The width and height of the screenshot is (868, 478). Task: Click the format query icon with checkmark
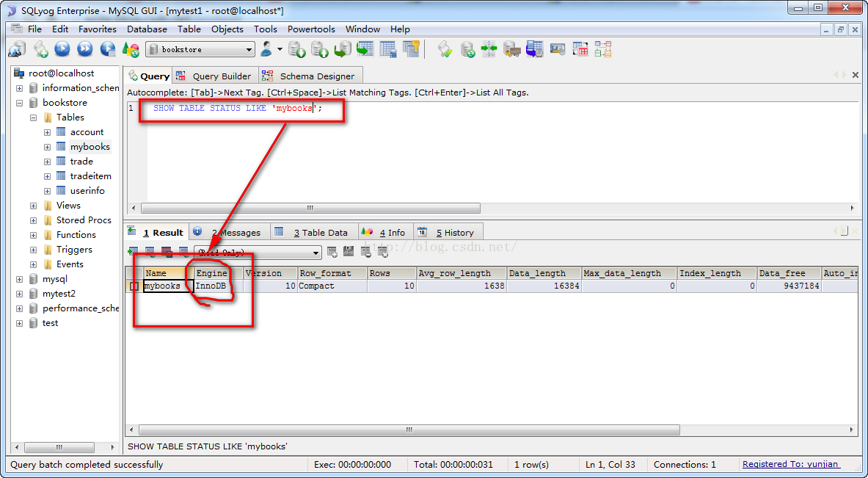coord(445,49)
